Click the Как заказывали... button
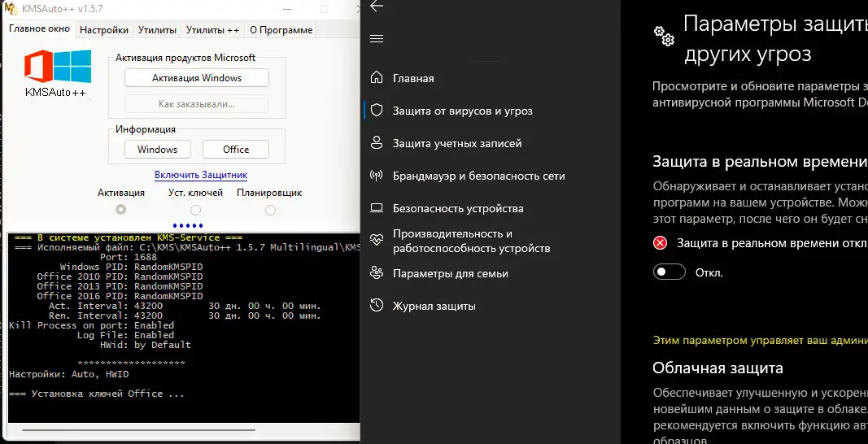The height and width of the screenshot is (444, 868). pos(197,103)
